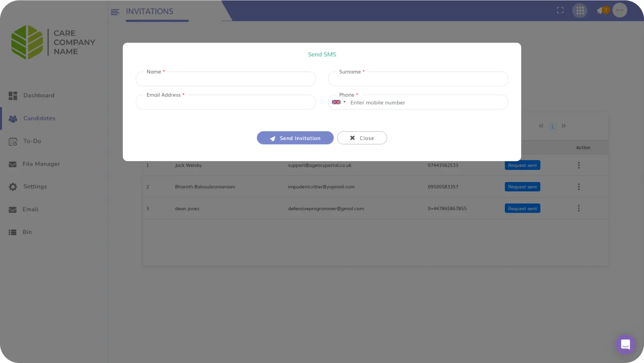
Task: Open Dashboard in the sidebar
Action: coord(38,95)
